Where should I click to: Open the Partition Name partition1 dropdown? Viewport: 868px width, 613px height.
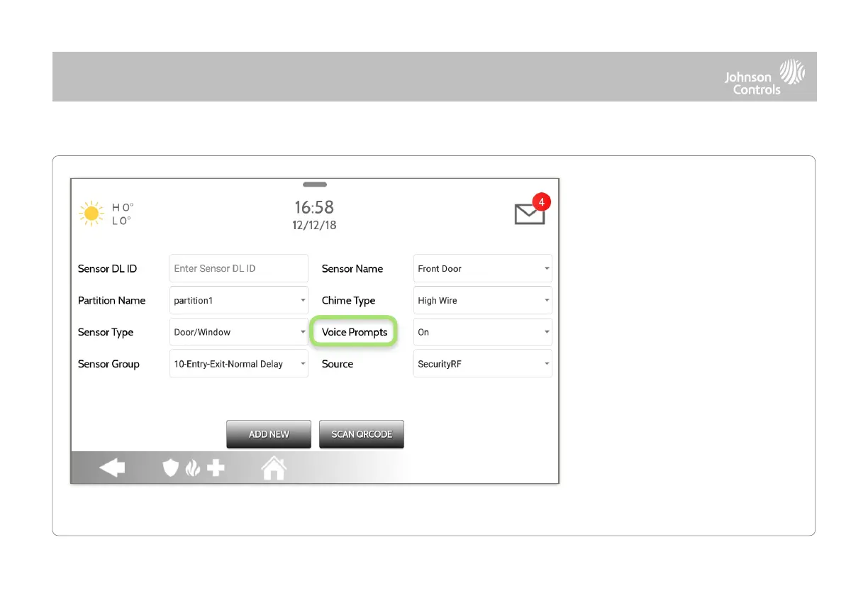[239, 301]
